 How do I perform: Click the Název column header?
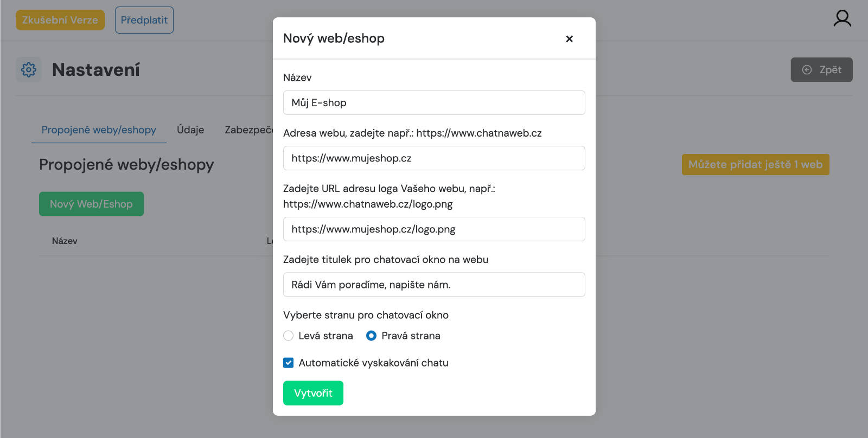pyautogui.click(x=65, y=241)
